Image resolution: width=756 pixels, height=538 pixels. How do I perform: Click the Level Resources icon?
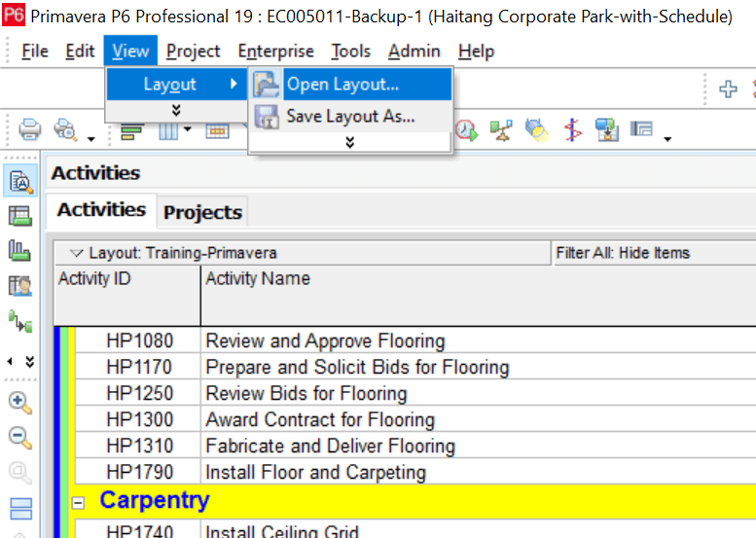pyautogui.click(x=501, y=130)
